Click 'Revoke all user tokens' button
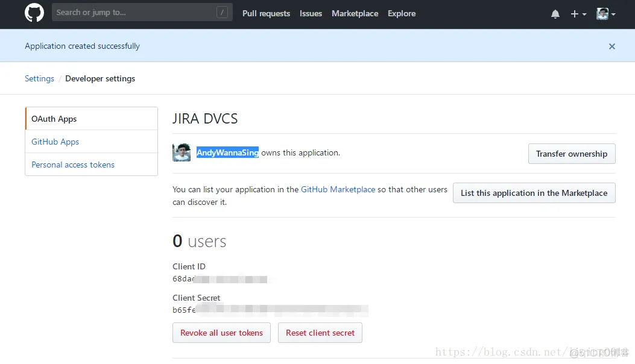The image size is (635, 364). pos(221,333)
